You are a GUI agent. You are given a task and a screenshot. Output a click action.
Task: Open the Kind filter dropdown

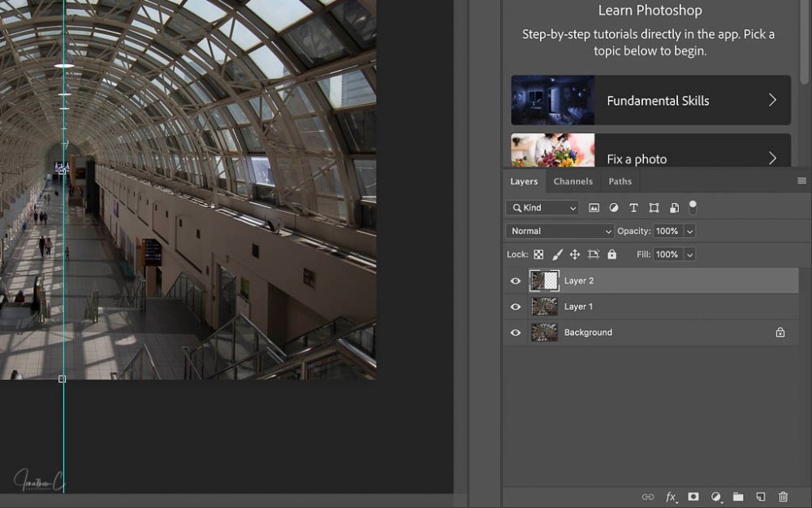click(542, 207)
